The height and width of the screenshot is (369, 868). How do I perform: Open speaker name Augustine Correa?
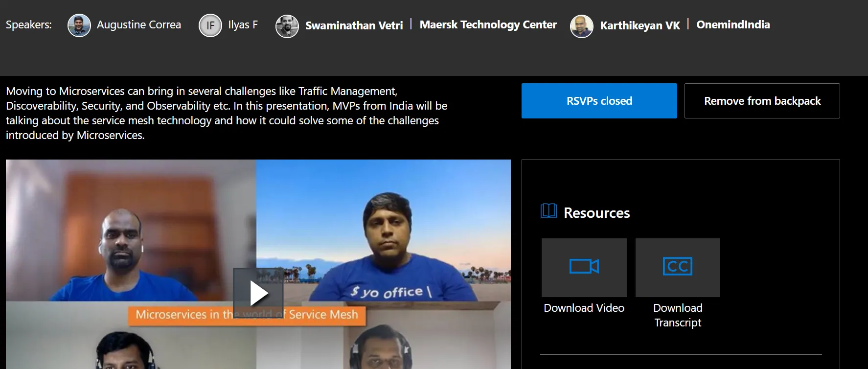(x=139, y=25)
